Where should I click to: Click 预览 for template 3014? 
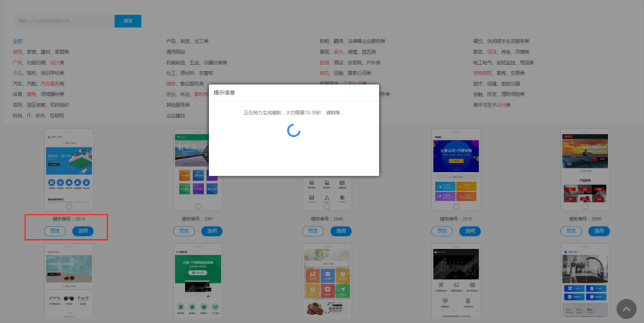55,231
